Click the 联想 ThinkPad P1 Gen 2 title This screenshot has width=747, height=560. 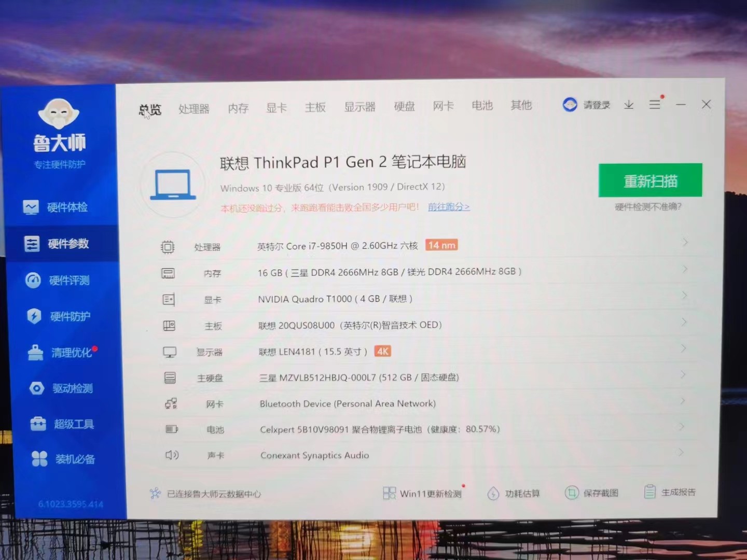click(343, 162)
